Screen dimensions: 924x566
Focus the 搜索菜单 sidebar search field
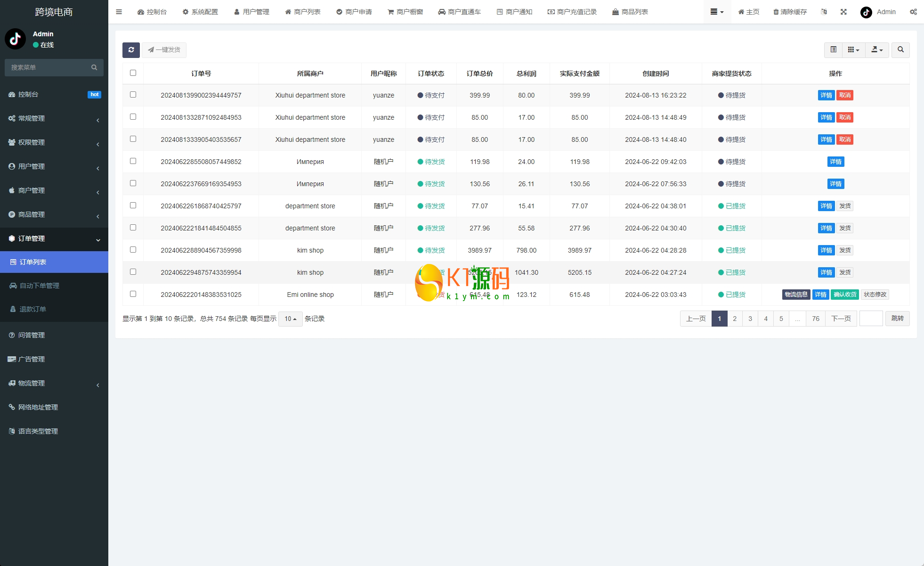49,67
